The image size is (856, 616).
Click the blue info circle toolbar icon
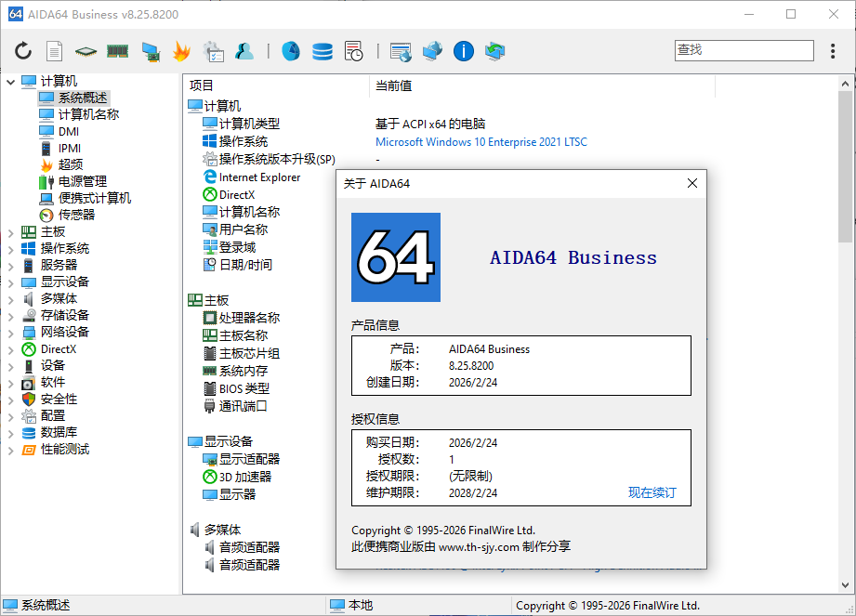pos(464,51)
